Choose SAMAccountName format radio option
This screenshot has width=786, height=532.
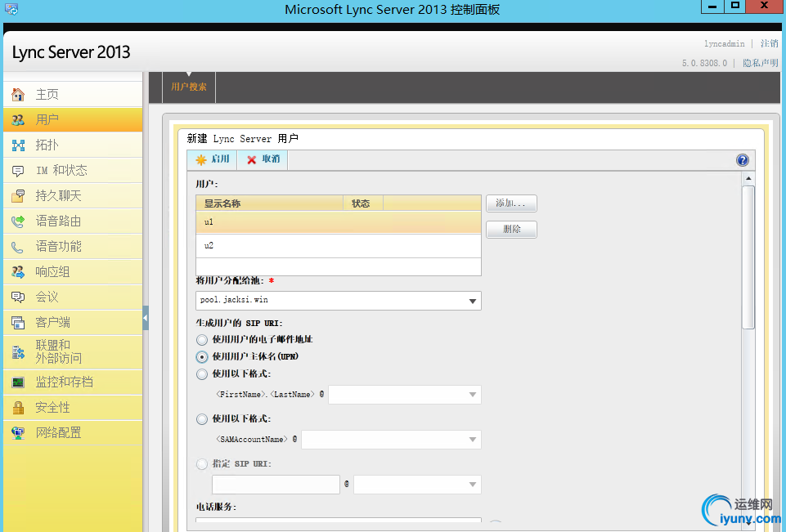[201, 419]
